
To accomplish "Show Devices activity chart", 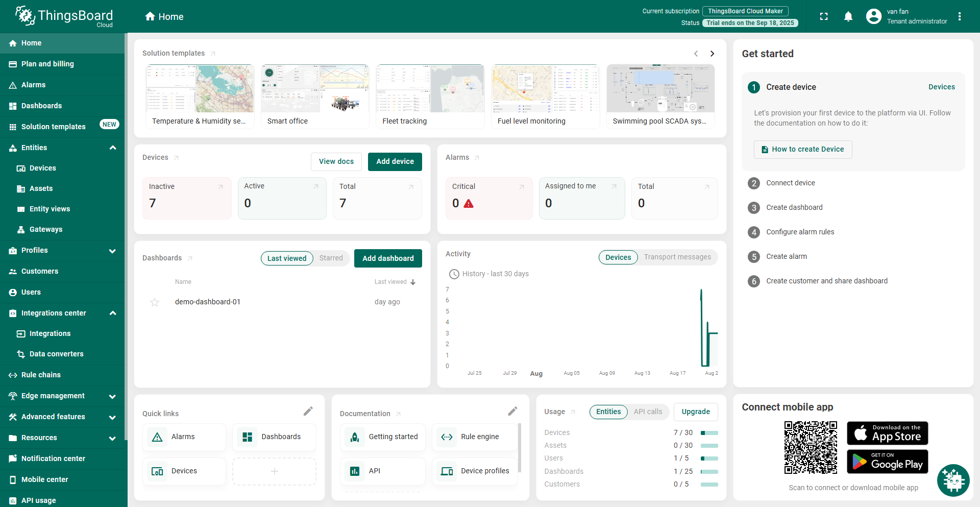I will click(x=618, y=257).
